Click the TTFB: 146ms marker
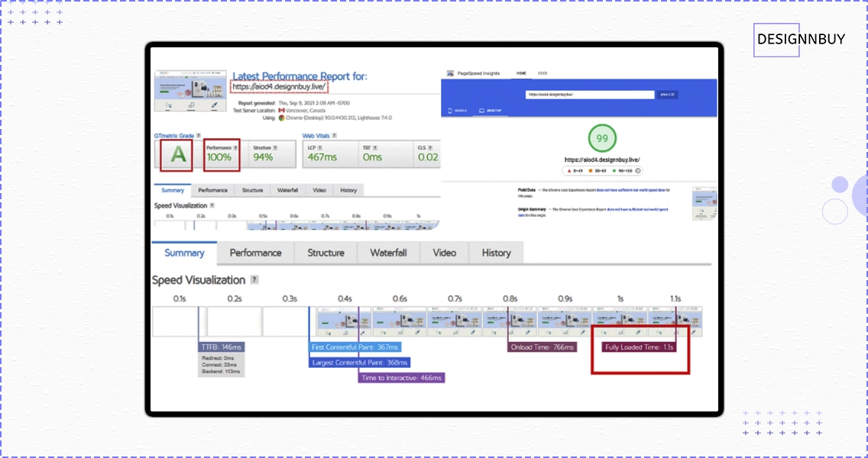The height and width of the screenshot is (458, 868). tap(222, 347)
